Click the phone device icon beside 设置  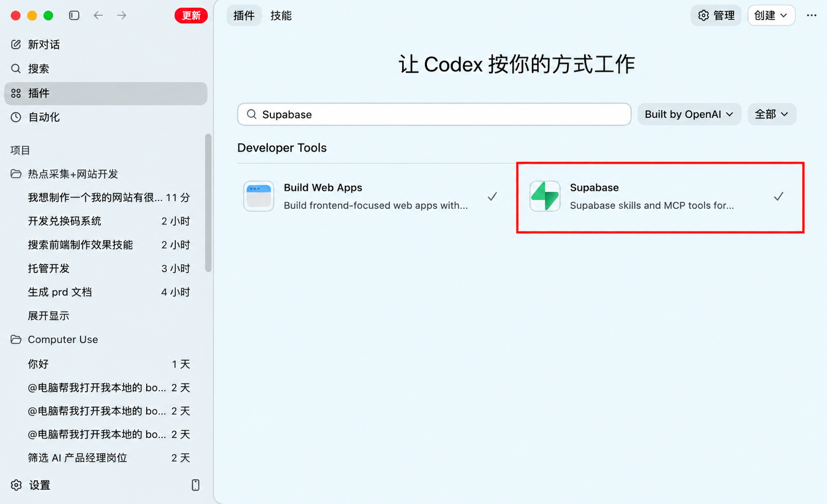[196, 485]
